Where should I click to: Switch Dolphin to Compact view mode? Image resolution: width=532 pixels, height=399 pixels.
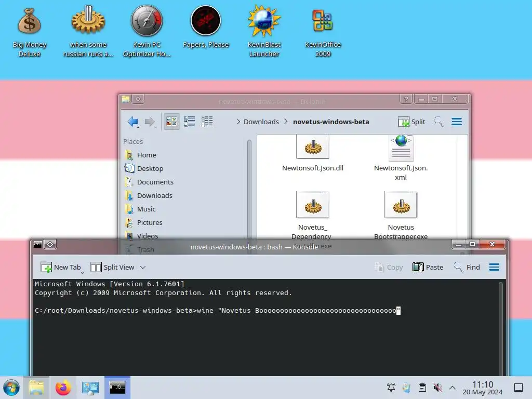click(x=189, y=122)
